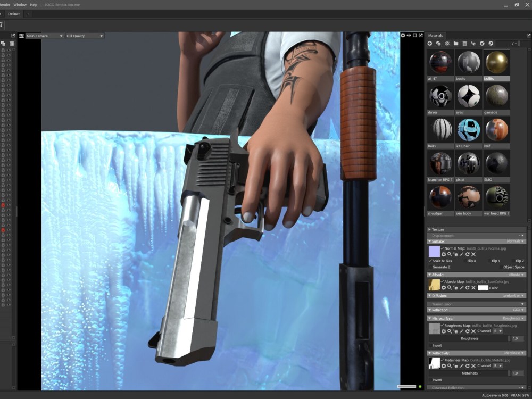The image size is (532, 399).
Task: Delete the selected material with trash icon
Action: 465,44
